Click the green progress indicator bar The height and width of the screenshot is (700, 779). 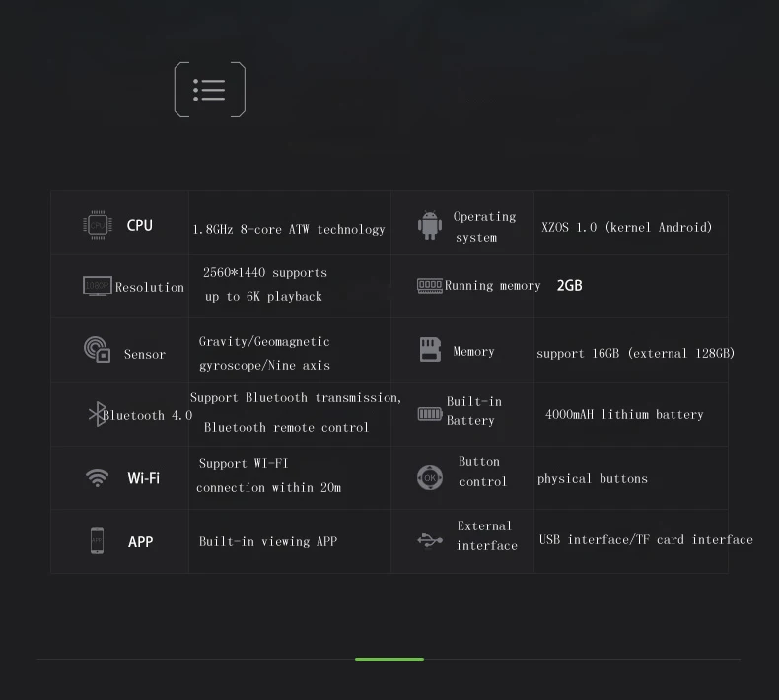point(389,659)
